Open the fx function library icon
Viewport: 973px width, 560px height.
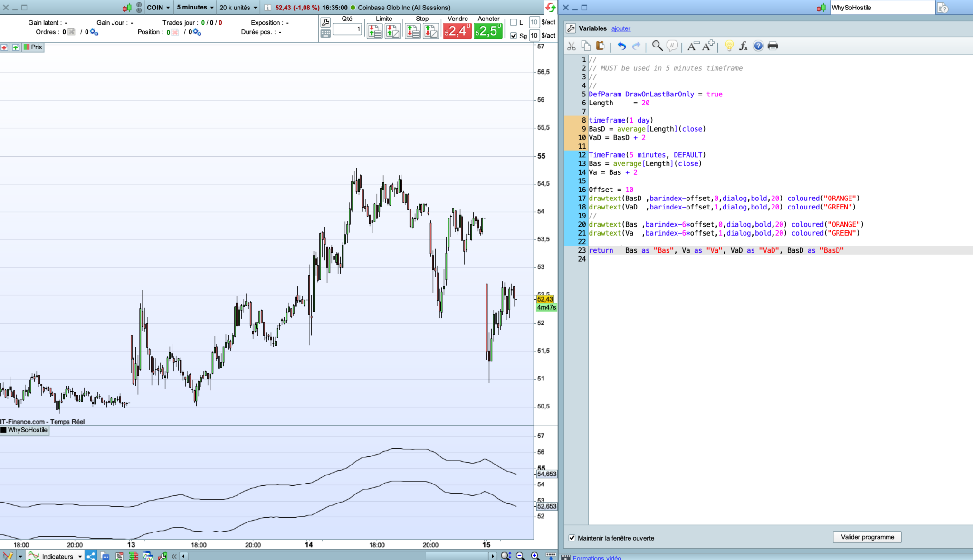pos(743,46)
